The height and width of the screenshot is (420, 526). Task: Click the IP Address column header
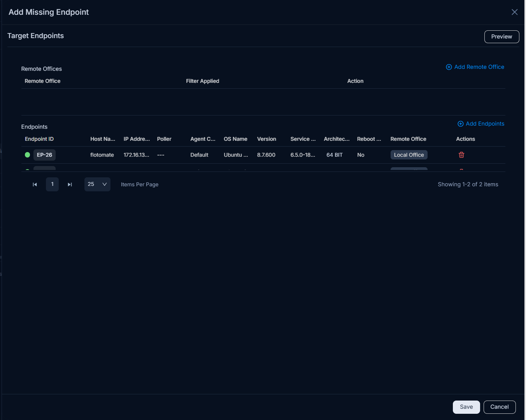(137, 139)
